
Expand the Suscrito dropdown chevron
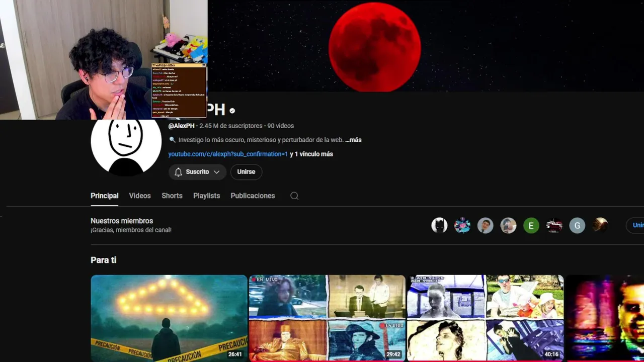click(216, 172)
